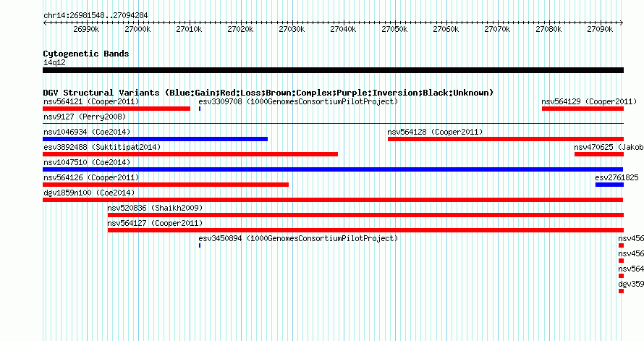
Task: Click the nsv470625 variant label
Action: 609,147
